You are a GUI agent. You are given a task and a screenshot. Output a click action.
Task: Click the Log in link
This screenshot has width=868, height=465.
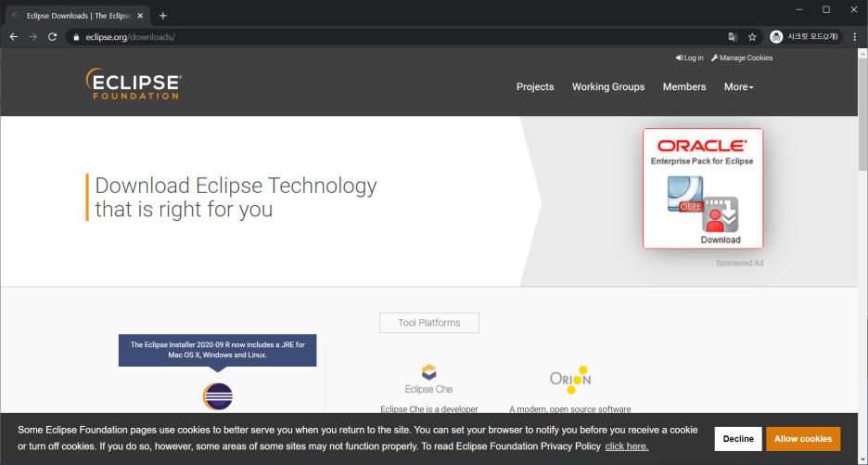click(x=690, y=58)
